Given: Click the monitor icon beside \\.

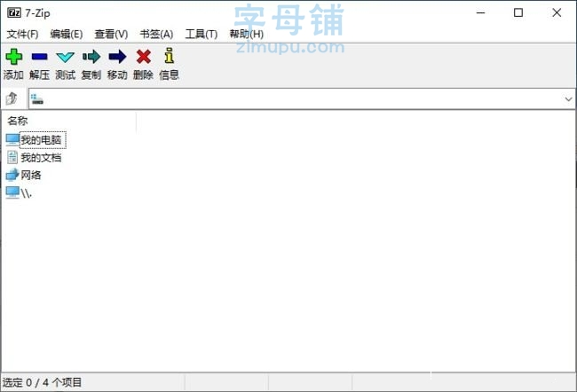Looking at the screenshot, I should pyautogui.click(x=12, y=192).
